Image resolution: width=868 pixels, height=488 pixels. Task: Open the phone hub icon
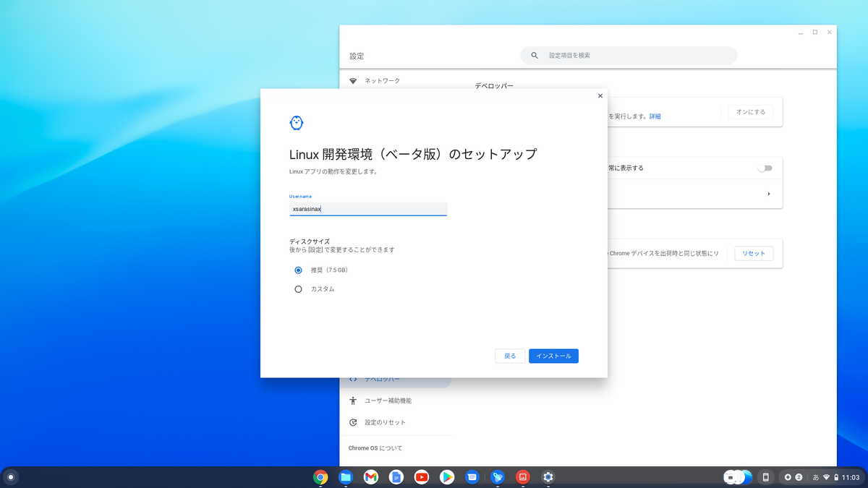click(x=765, y=477)
